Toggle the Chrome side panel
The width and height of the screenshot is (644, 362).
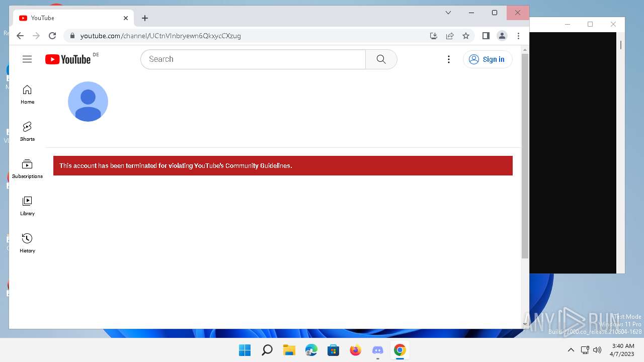coord(486,36)
